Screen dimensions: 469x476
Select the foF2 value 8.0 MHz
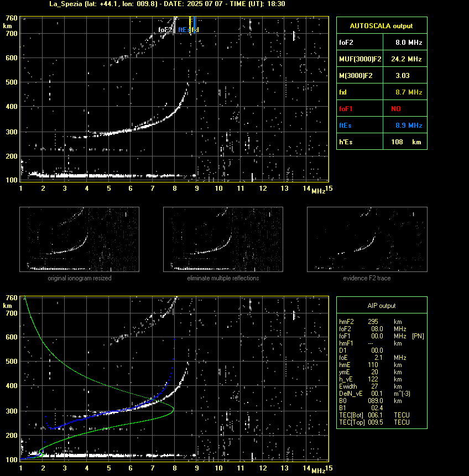[x=409, y=43]
